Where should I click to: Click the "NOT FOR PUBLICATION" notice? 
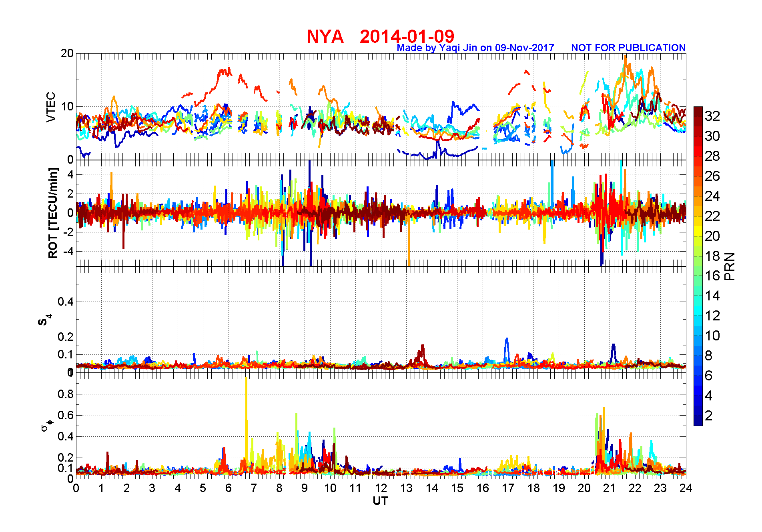[628, 48]
